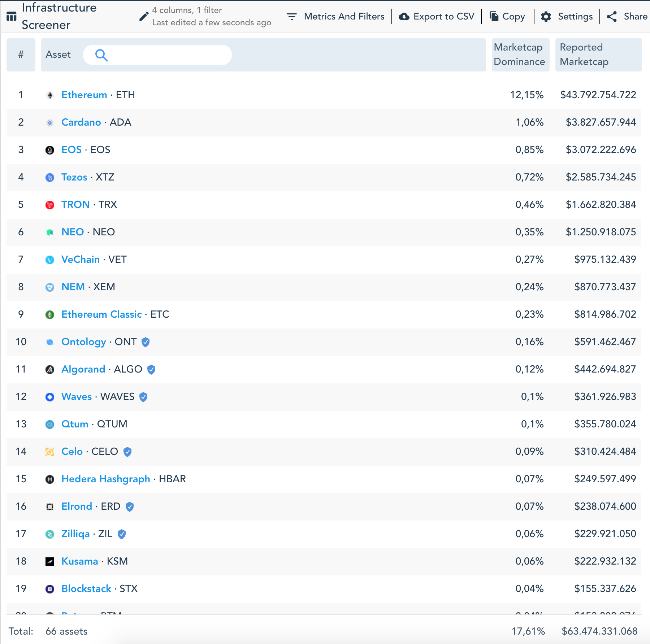Click the EOS coin logo
Image resolution: width=650 pixels, height=644 pixels.
click(x=50, y=150)
